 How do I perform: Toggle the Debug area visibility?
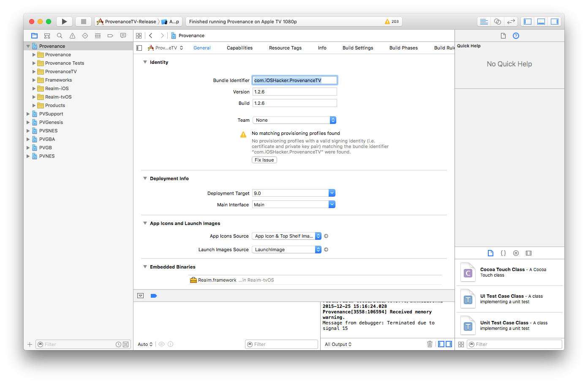point(541,22)
